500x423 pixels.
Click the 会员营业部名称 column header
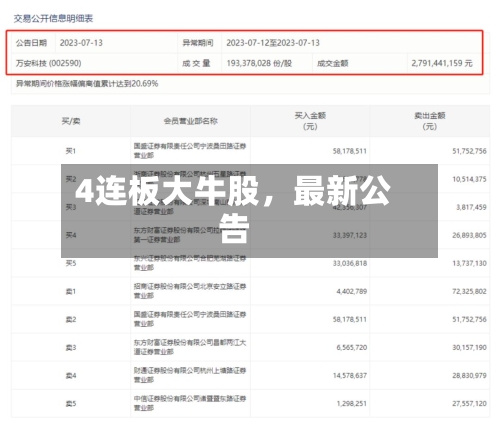[191, 121]
